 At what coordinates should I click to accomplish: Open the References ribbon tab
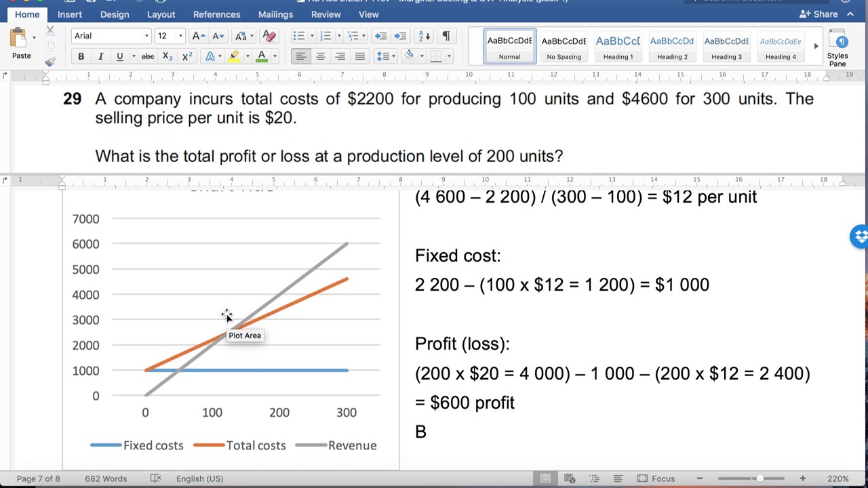pos(216,14)
